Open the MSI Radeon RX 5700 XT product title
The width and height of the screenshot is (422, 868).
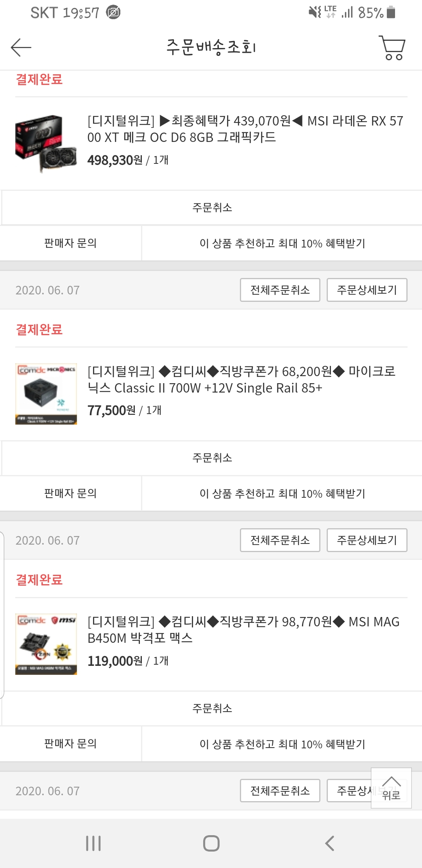tap(245, 129)
